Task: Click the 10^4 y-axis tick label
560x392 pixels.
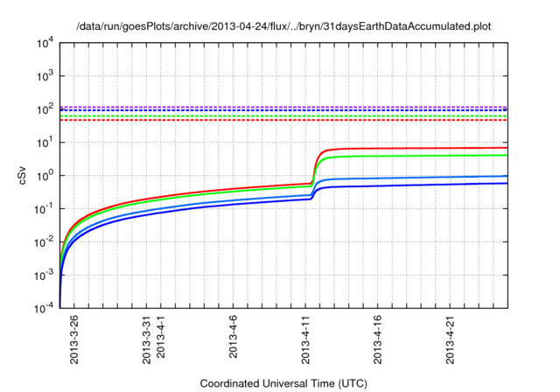Action: 45,43
